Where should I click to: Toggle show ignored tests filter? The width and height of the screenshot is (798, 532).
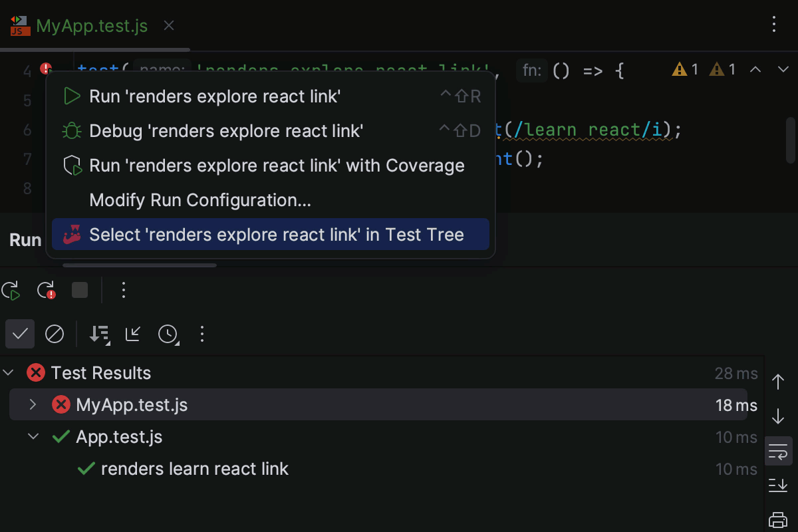click(x=55, y=334)
